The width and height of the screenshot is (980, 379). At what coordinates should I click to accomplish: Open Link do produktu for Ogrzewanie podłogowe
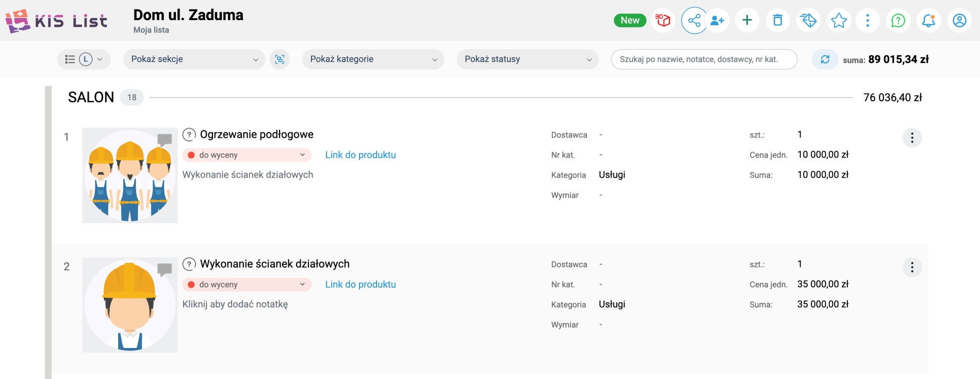tap(360, 155)
